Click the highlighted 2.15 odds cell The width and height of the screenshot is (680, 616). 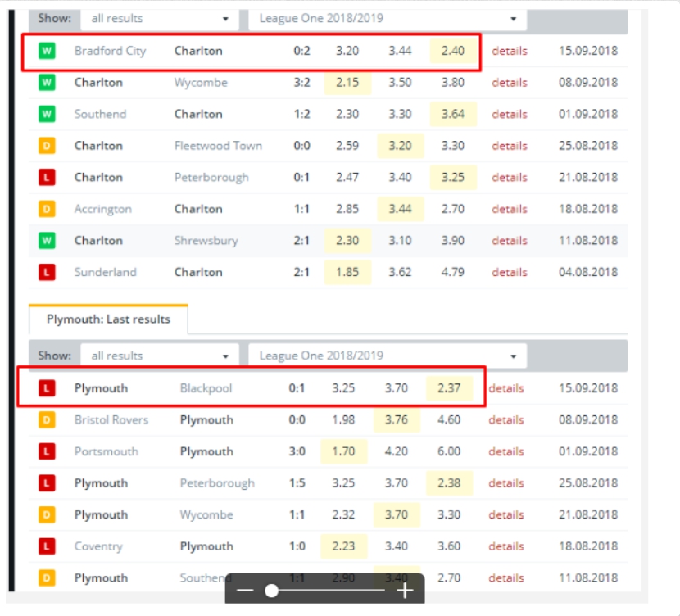[x=347, y=83]
